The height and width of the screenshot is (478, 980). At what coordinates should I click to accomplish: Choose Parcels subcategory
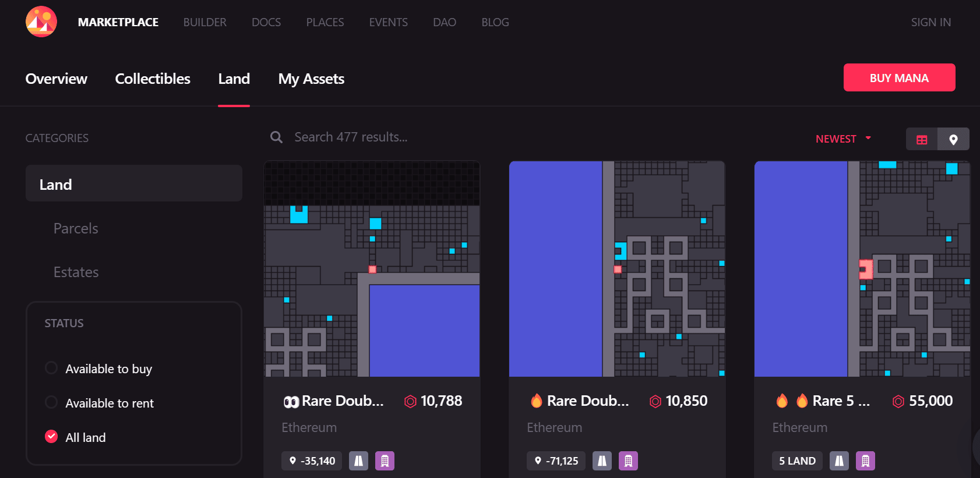76,228
